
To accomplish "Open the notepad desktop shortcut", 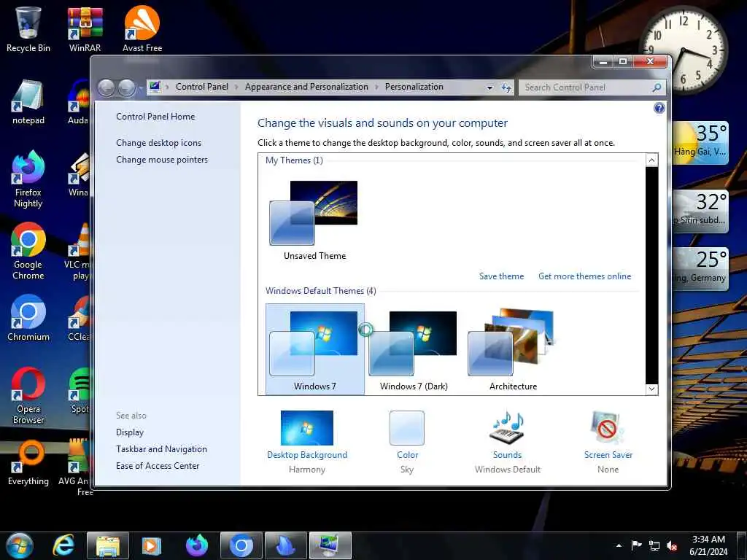I will point(28,102).
